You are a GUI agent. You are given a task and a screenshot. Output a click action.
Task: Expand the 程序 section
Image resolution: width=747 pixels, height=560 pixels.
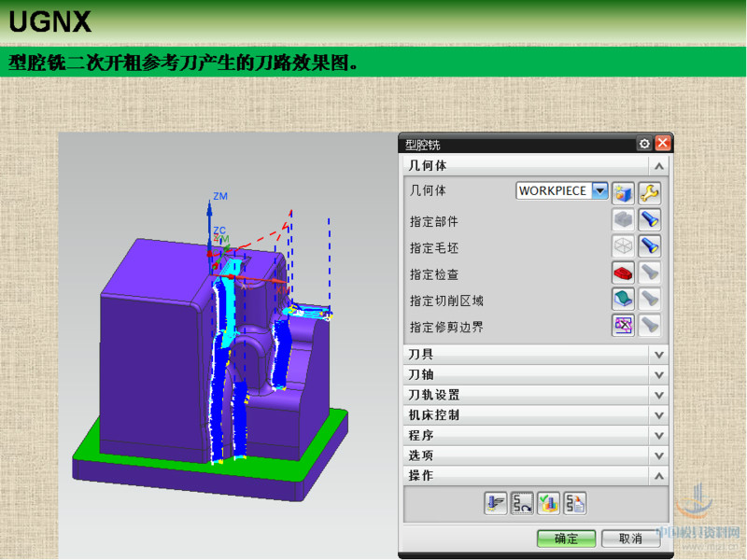click(659, 436)
